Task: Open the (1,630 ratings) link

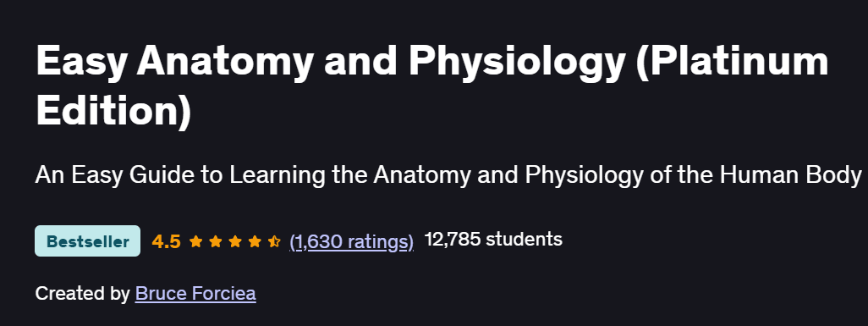Action: coord(352,241)
